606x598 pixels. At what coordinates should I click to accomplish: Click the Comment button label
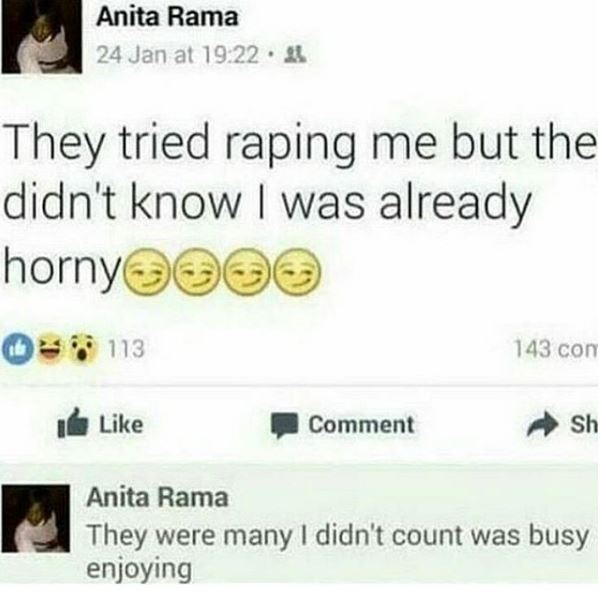tap(361, 424)
